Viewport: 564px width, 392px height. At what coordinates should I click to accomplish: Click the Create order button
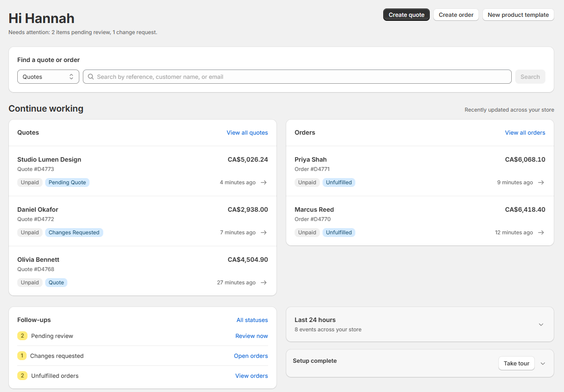[456, 15]
